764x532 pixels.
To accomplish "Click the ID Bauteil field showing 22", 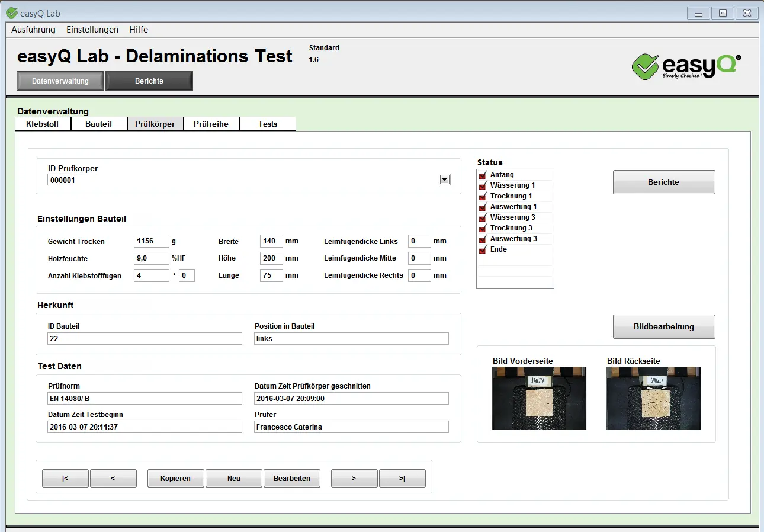I will 145,338.
